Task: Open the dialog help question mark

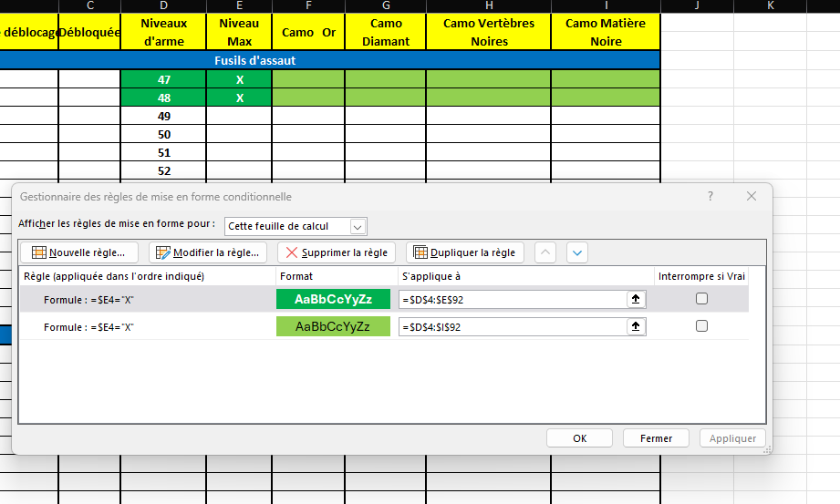Action: pyautogui.click(x=710, y=196)
